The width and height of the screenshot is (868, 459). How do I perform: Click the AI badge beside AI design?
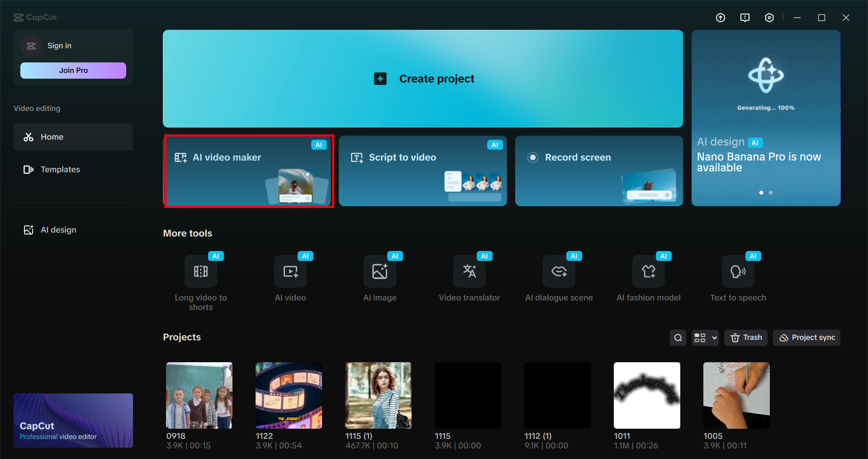tap(755, 143)
